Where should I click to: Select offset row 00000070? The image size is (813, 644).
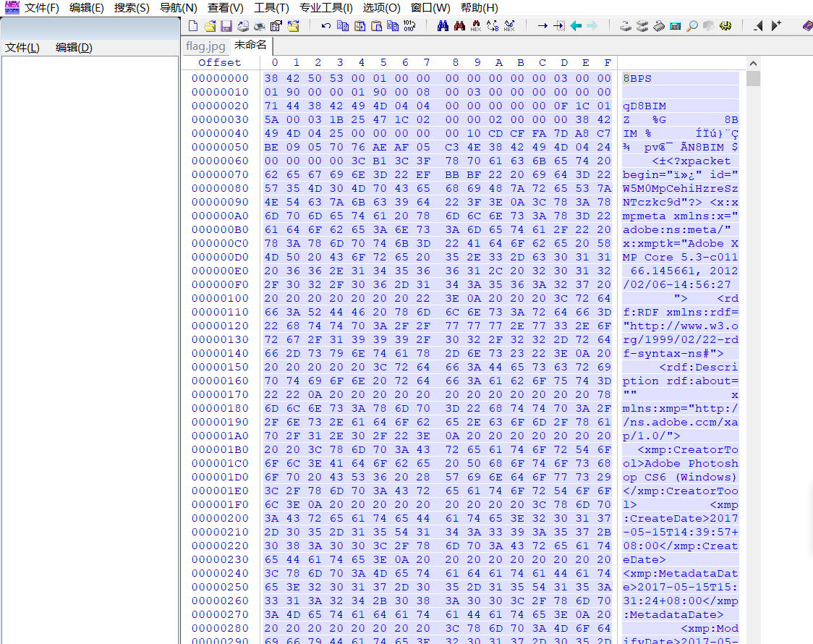[x=221, y=174]
